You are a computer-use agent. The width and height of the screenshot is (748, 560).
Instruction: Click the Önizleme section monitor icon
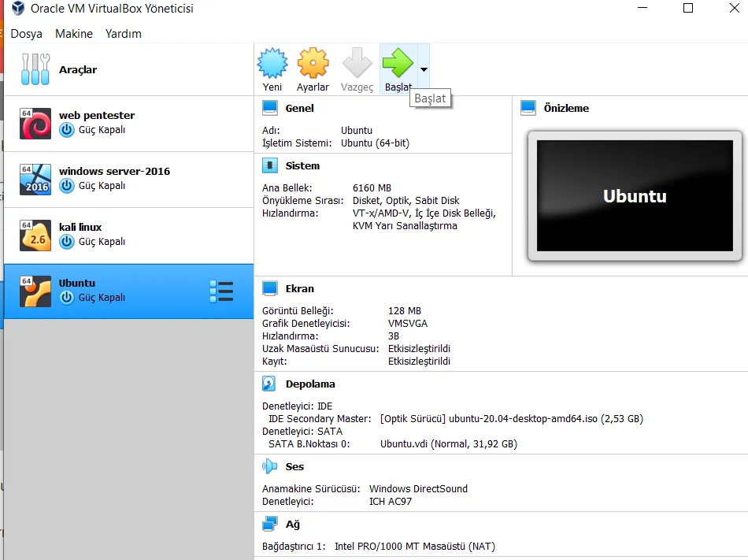[x=528, y=108]
